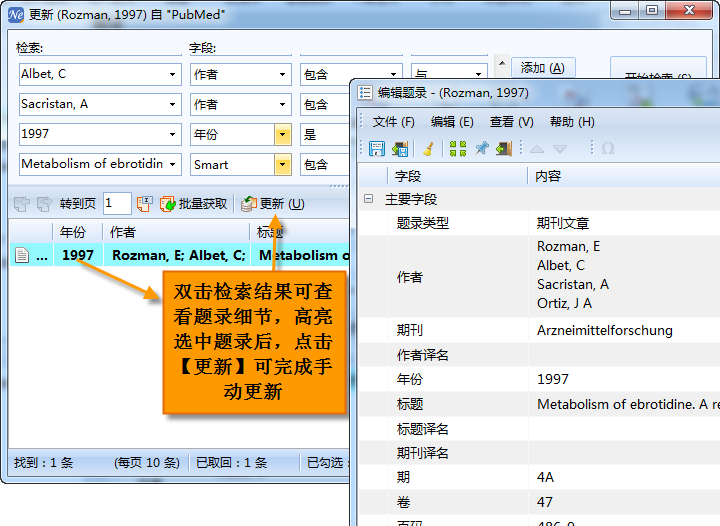Screen dimensions: 720x526
Task: Click the 期刊文章 record type value
Action: 563,224
